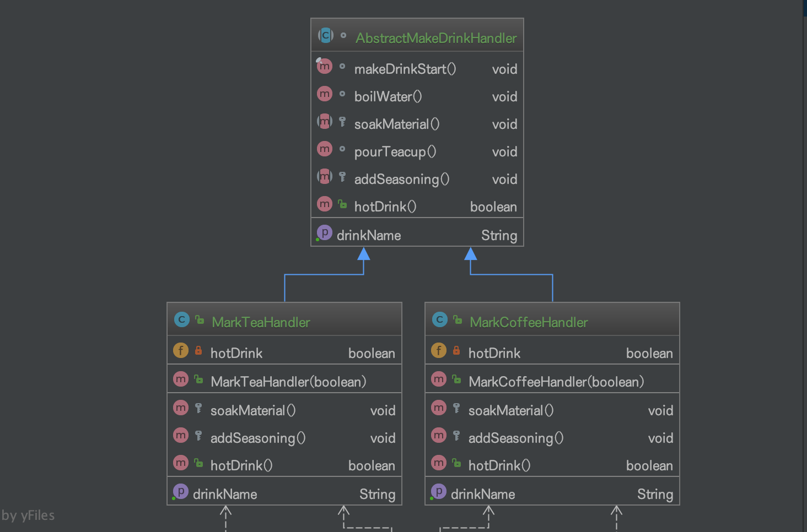This screenshot has height=532, width=807.
Task: Click the method icon of addSeasoning() in MarkTeaHandler
Action: (x=181, y=435)
